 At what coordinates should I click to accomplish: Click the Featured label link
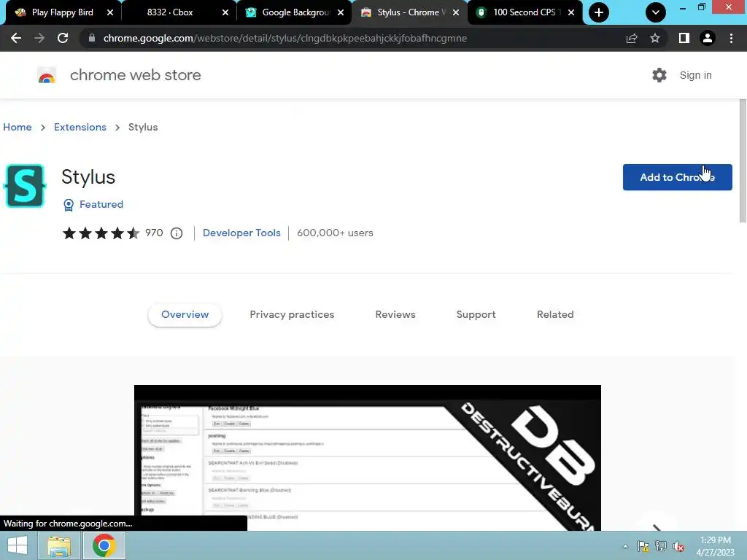(101, 204)
